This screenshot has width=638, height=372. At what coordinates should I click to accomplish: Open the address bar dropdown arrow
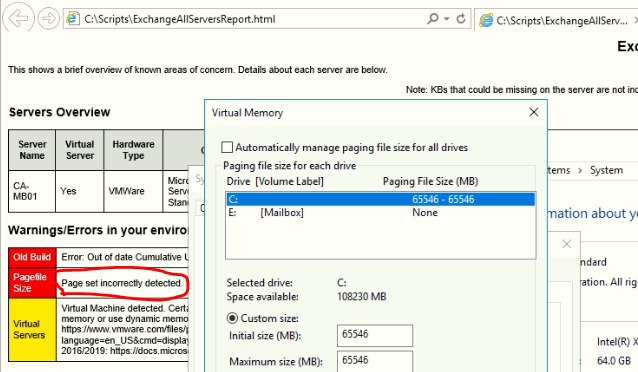point(447,19)
